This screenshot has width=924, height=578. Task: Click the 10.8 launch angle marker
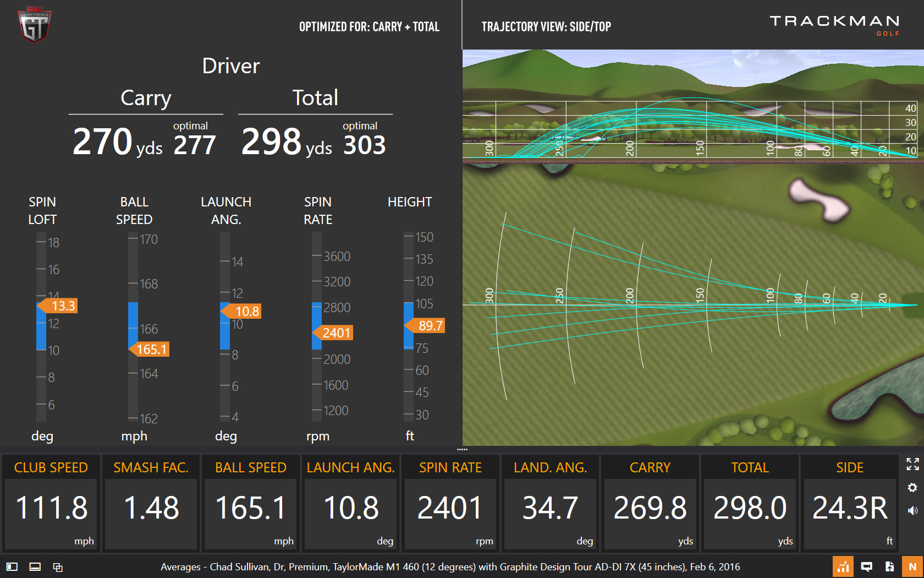[241, 311]
